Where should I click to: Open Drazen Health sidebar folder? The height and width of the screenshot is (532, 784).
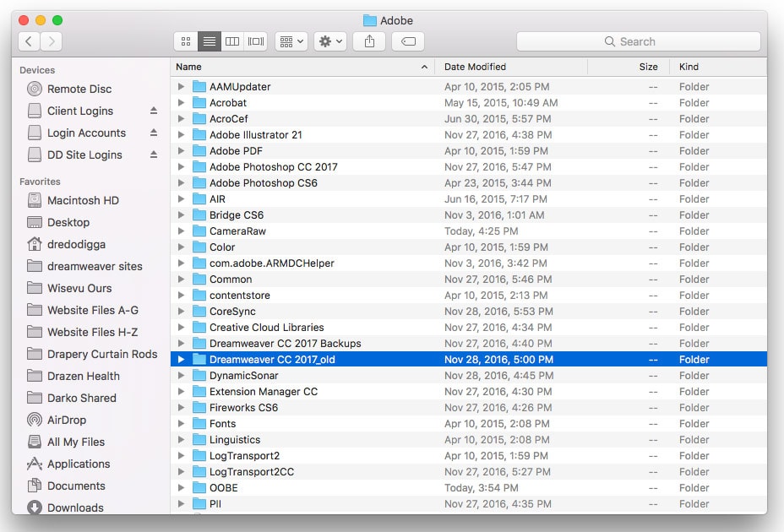[x=73, y=376]
